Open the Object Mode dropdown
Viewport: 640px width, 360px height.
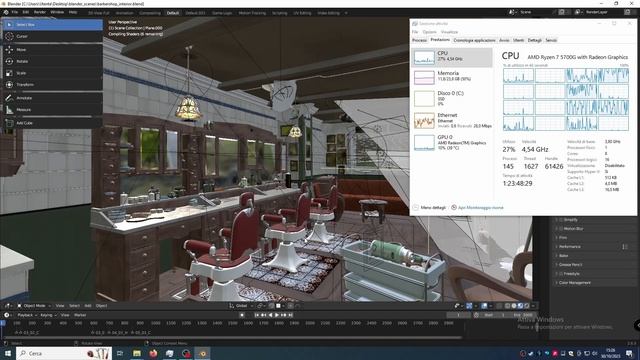(x=34, y=306)
